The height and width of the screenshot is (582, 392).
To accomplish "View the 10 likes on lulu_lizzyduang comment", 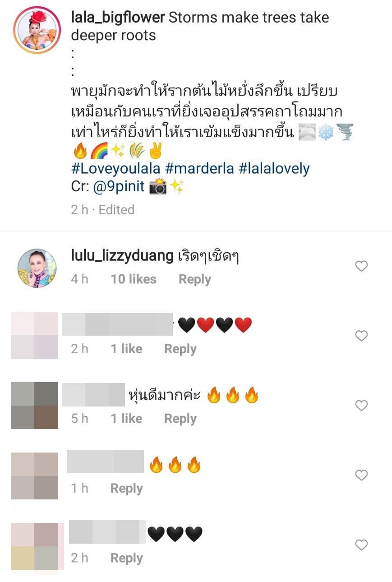I will [x=134, y=279].
